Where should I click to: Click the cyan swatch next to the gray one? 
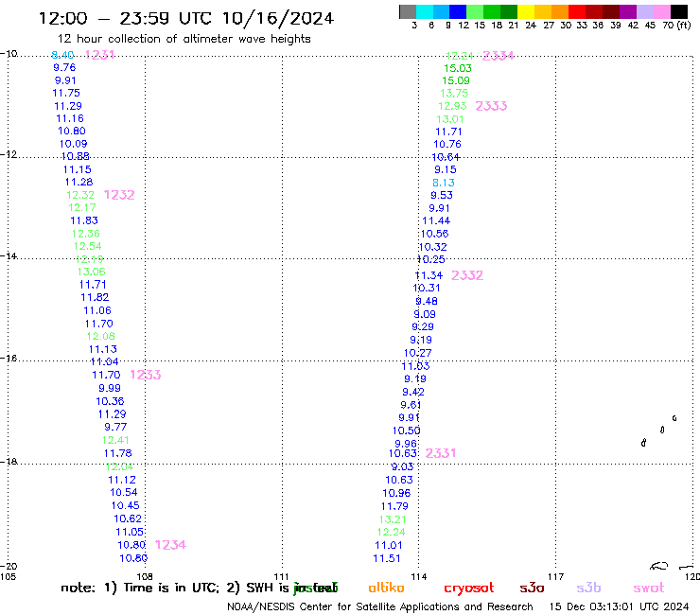tap(425, 11)
